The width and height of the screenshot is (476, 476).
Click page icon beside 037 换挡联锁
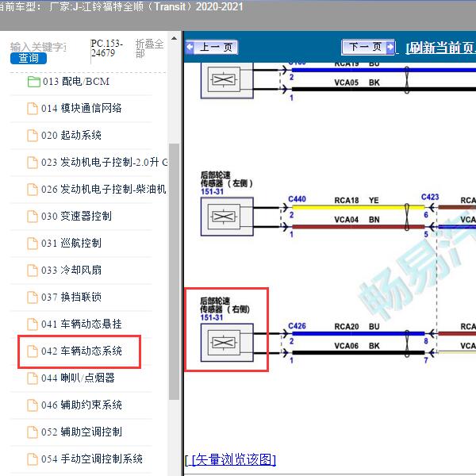pyautogui.click(x=33, y=297)
